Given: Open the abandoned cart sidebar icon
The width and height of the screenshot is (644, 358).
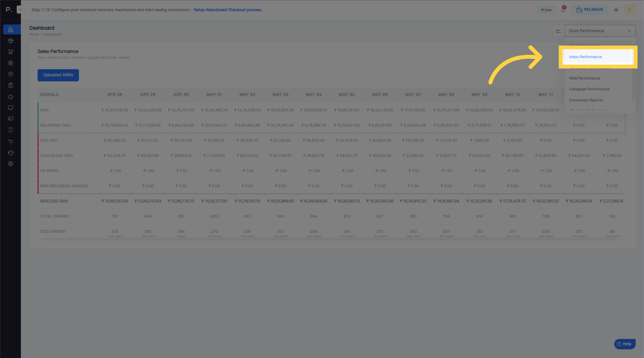Looking at the screenshot, I should pyautogui.click(x=11, y=52).
